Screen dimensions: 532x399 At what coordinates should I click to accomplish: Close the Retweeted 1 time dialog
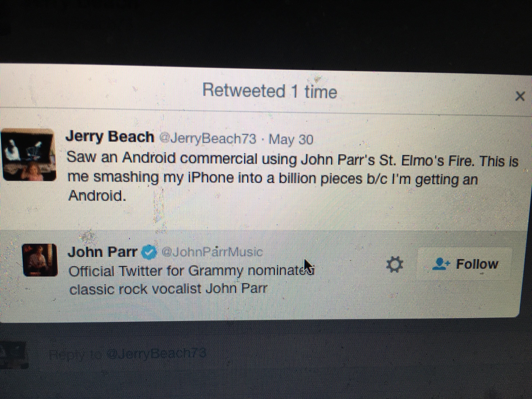pos(520,96)
